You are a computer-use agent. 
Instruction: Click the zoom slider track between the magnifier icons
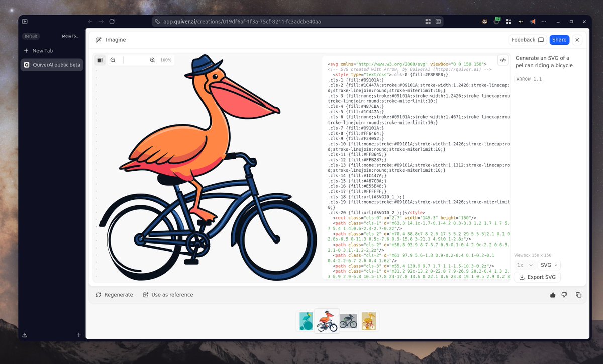point(133,60)
